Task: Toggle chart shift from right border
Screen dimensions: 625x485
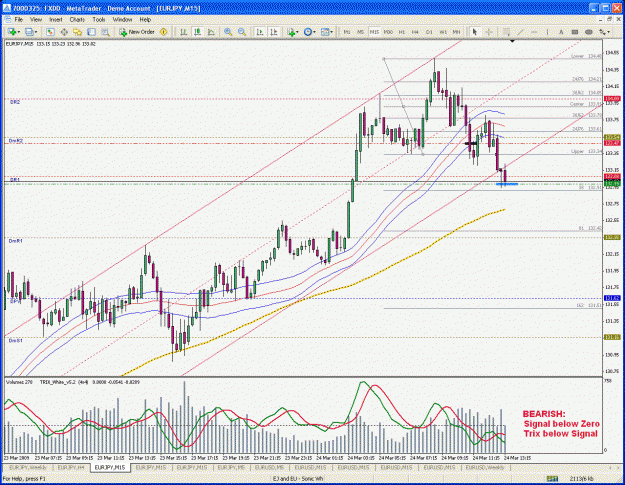Action: tap(273, 32)
